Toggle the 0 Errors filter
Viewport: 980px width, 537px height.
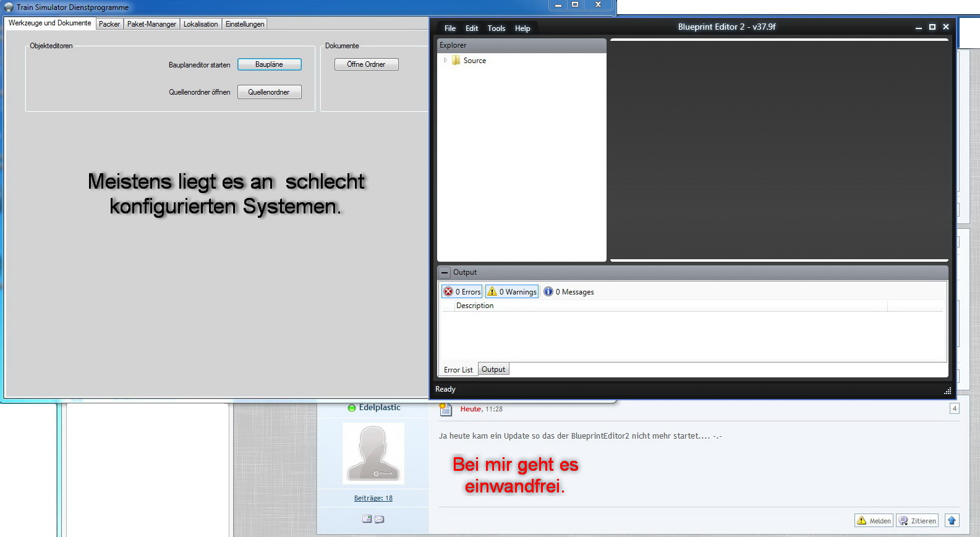462,291
